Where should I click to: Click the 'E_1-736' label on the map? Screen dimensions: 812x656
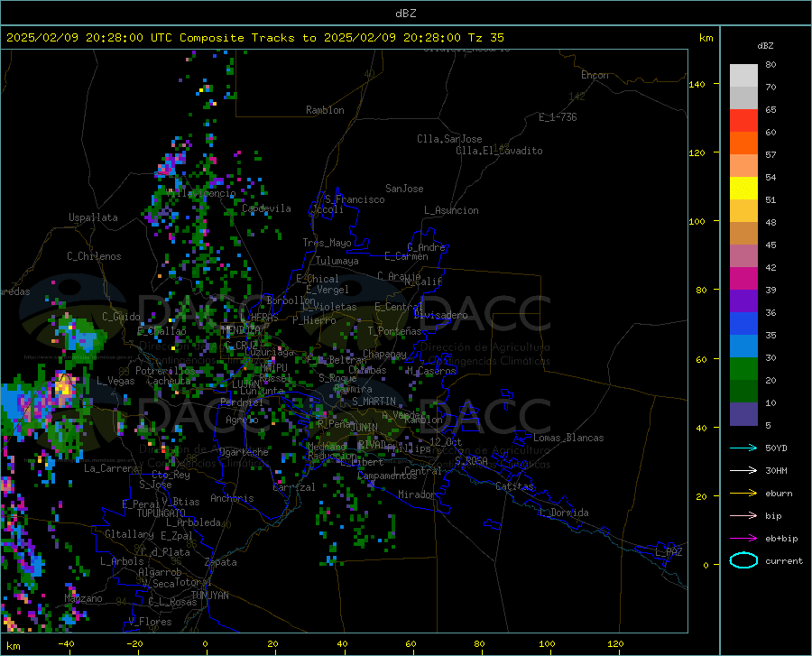point(558,117)
